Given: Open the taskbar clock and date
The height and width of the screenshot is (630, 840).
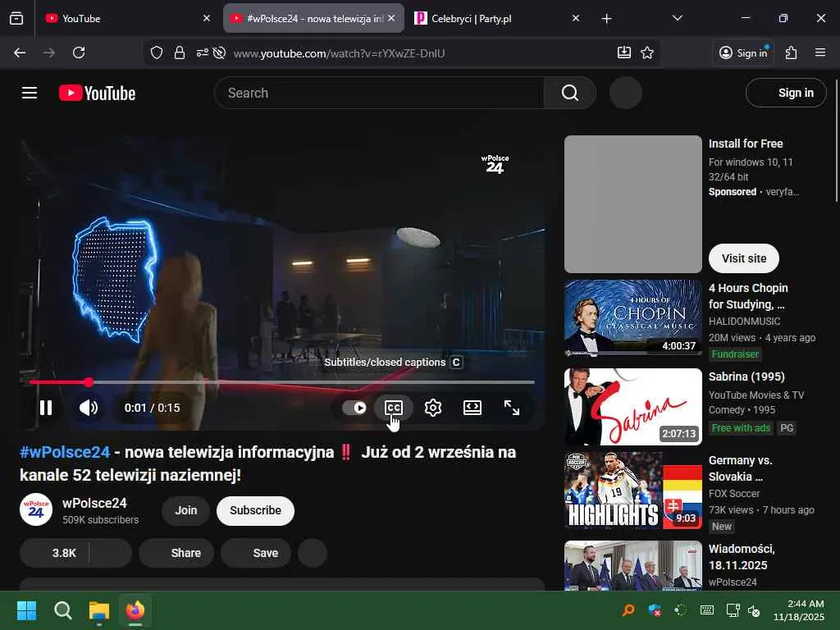Looking at the screenshot, I should pos(798,610).
